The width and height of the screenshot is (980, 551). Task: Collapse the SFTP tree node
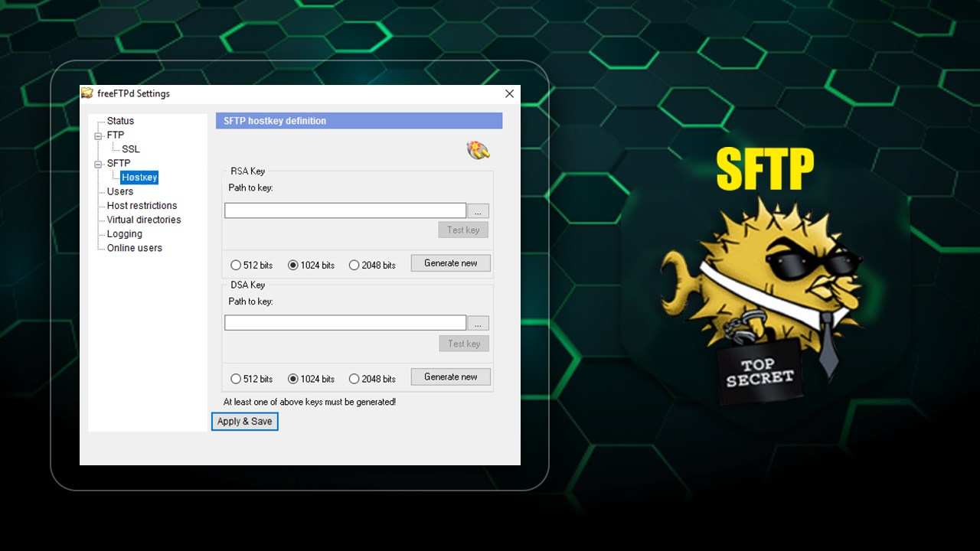click(x=98, y=164)
